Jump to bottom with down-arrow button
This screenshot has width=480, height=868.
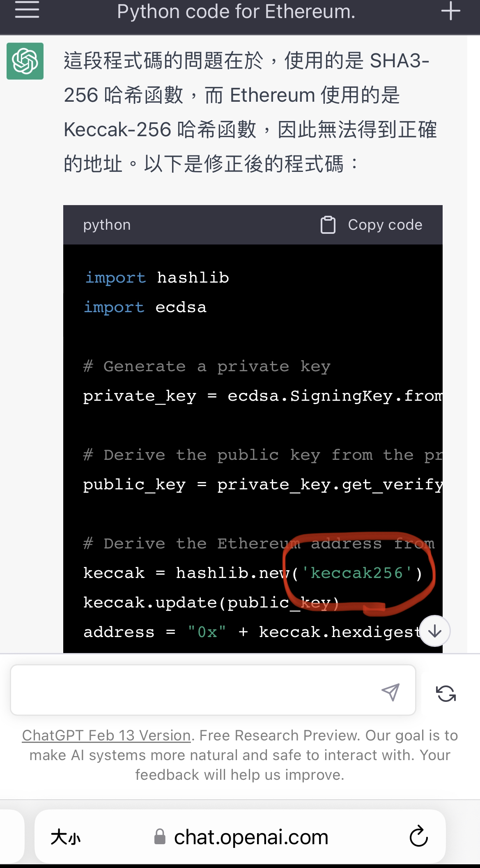click(435, 631)
